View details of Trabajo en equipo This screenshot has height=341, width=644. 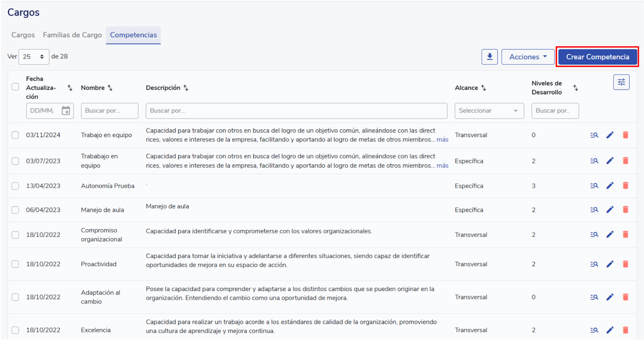(x=594, y=135)
